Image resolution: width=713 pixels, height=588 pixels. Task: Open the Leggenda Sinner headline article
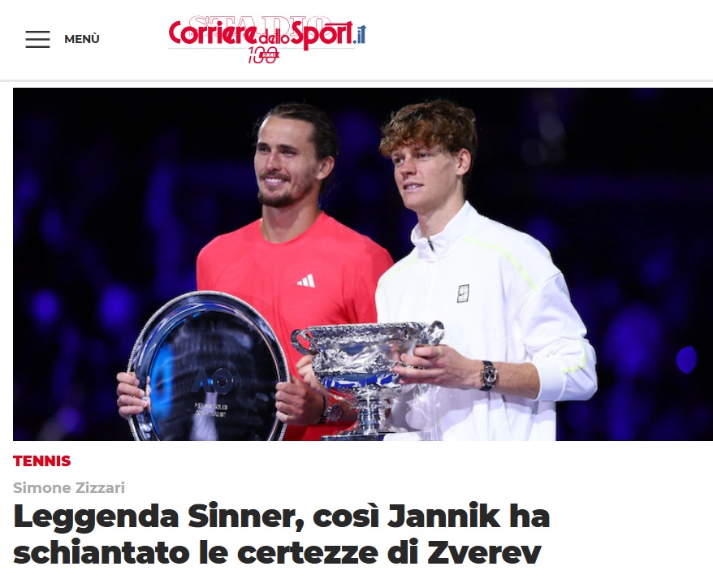coord(282,534)
